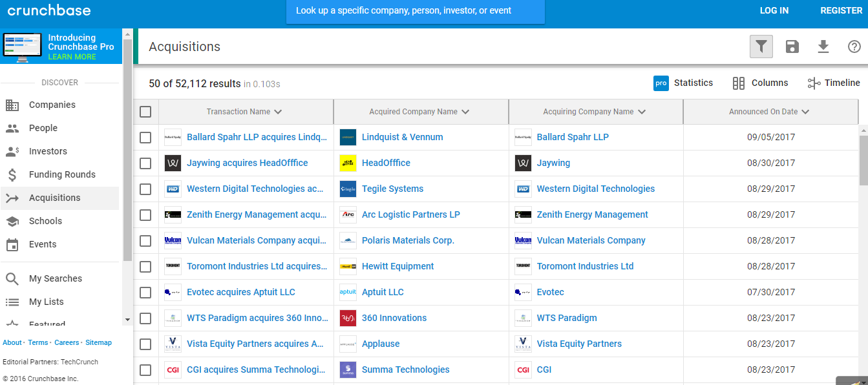Click the CGI logo in Acquiring Company column
868x385 pixels.
click(523, 369)
